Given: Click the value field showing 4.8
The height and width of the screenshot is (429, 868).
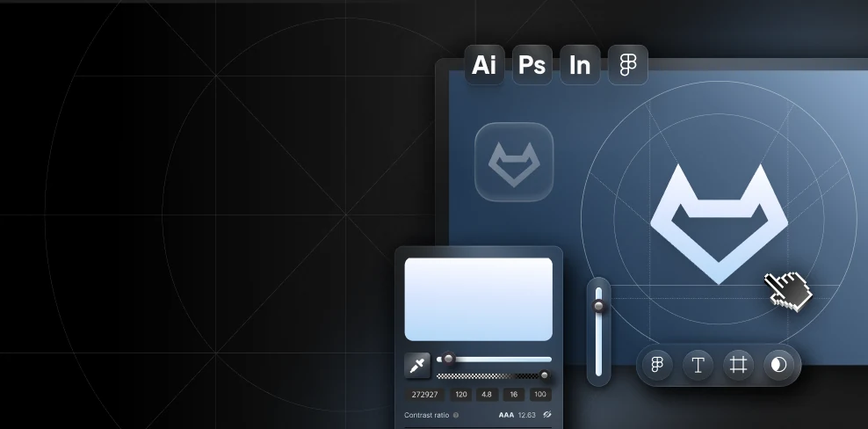Looking at the screenshot, I should (487, 395).
